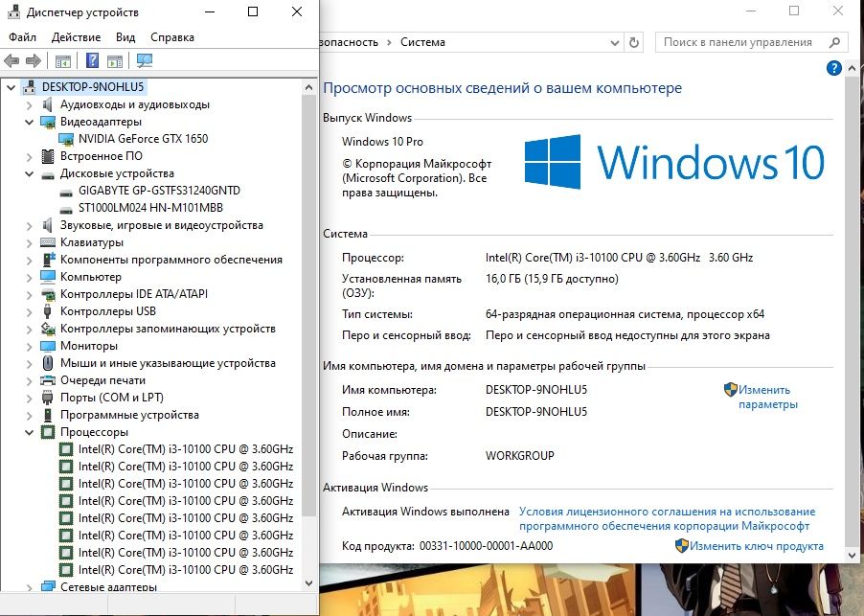Screen dimensions: 864x616
Task: Click the processor value Intel i3-10100 in System
Action: click(x=619, y=258)
